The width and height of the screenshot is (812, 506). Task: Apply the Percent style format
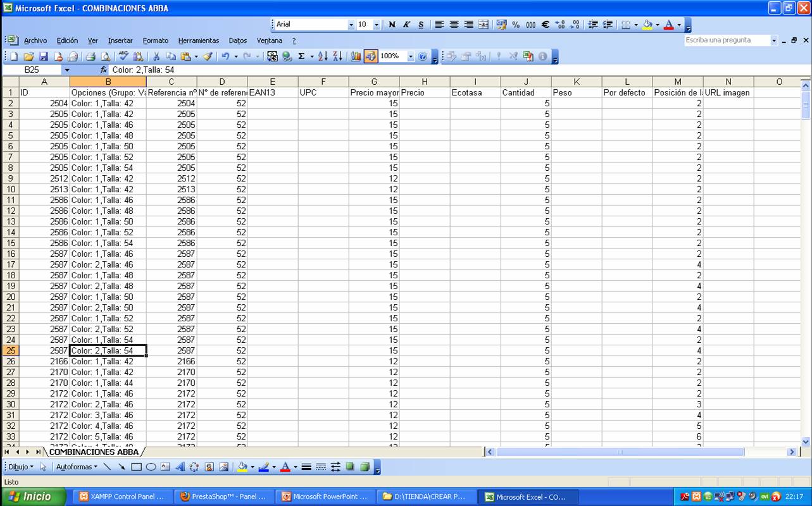(516, 25)
